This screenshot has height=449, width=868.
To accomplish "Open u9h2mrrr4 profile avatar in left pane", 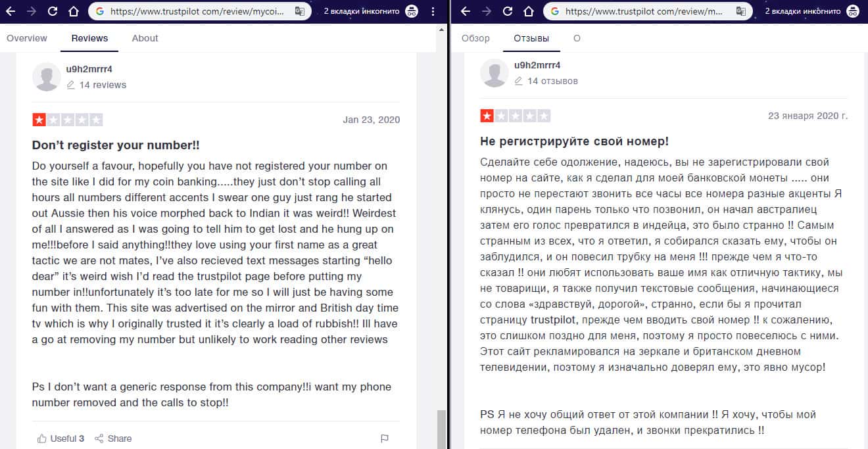I will pyautogui.click(x=47, y=76).
